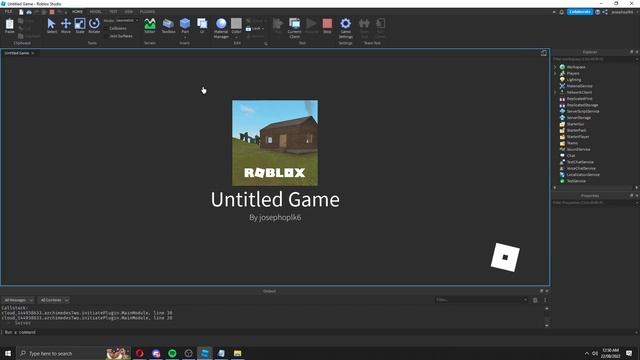Screen dimensions: 640x360
Task: Select ServerStorage in the Explorer
Action: (579, 118)
